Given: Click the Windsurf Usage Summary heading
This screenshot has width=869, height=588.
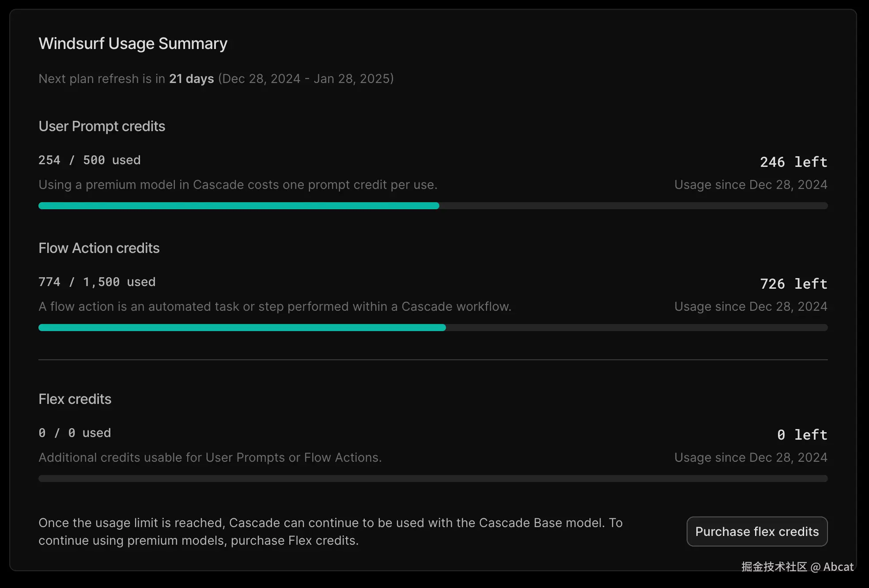Looking at the screenshot, I should pos(133,44).
